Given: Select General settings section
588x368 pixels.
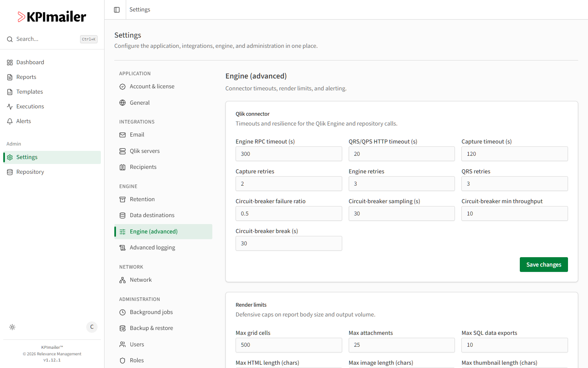Looking at the screenshot, I should (x=163, y=103).
